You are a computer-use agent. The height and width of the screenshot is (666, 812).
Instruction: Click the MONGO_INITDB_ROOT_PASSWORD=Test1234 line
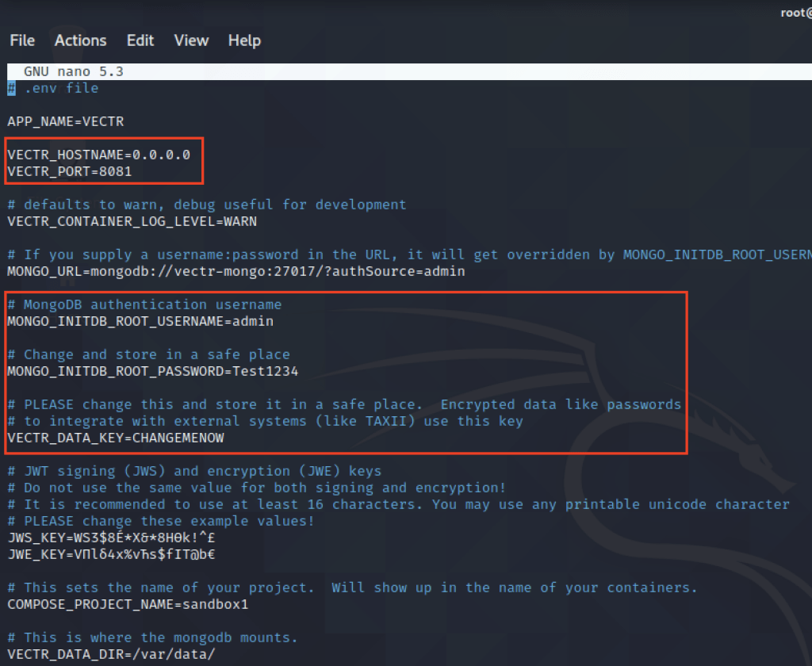(x=152, y=371)
